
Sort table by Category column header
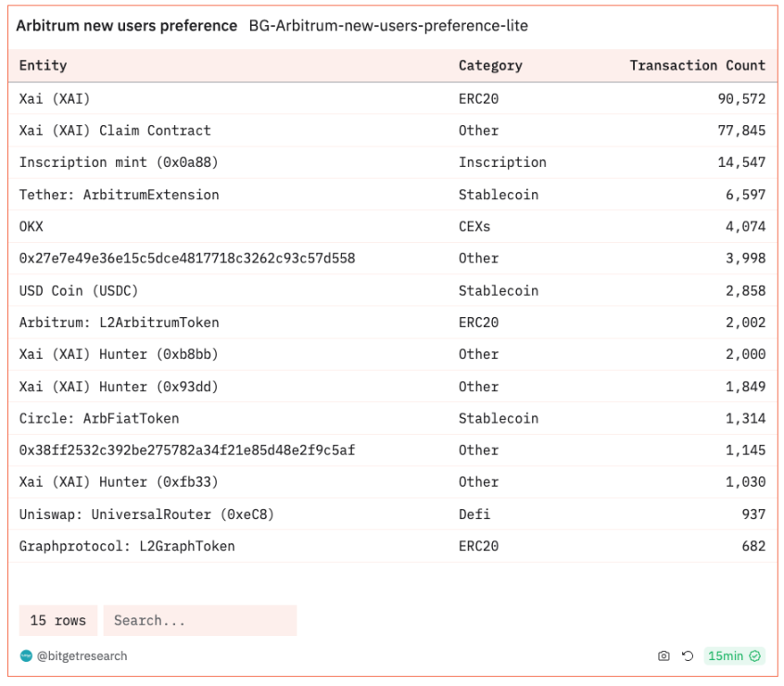tap(490, 66)
